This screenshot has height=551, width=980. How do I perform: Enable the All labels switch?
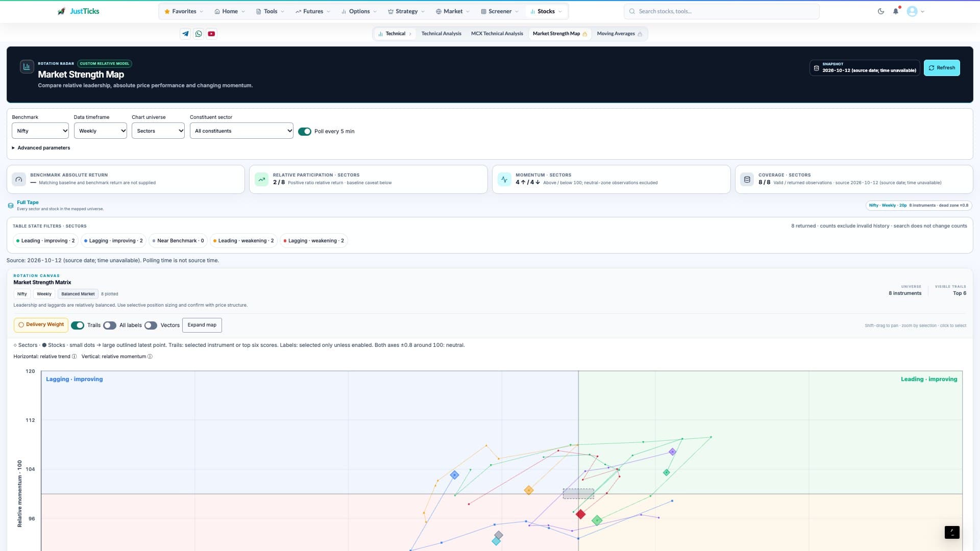(x=110, y=325)
